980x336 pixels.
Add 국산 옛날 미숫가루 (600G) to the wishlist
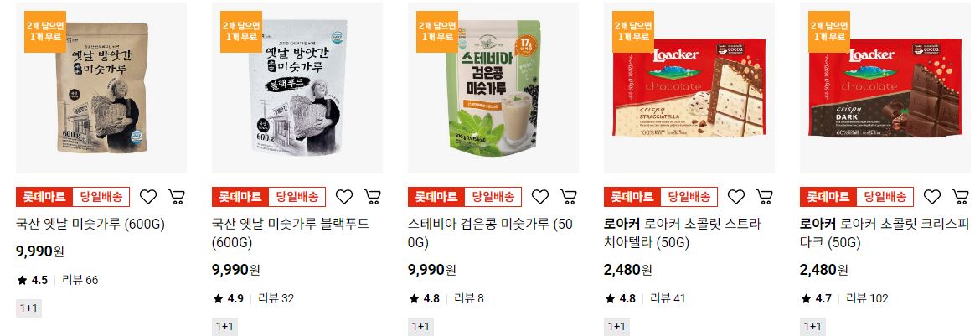pos(148,197)
